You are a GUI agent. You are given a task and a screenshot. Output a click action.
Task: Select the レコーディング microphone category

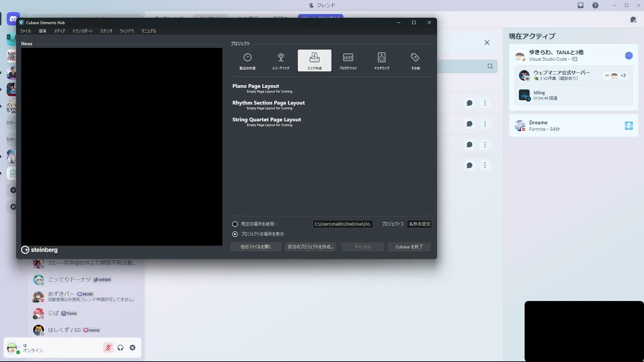(x=281, y=61)
